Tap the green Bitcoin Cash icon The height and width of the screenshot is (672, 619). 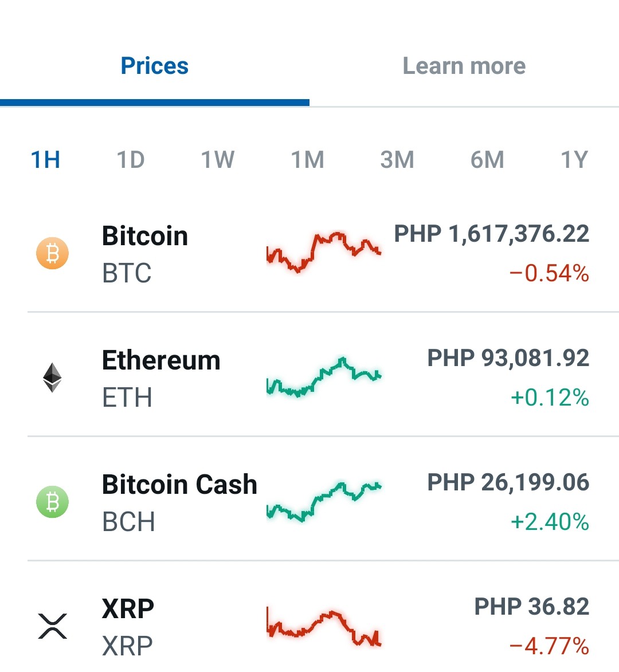(52, 502)
